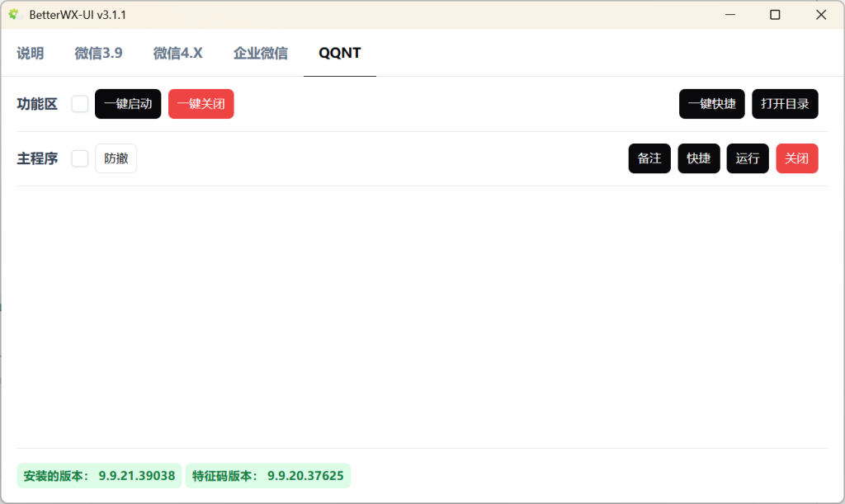Enable anti-recall with the 防撤 button

tap(116, 158)
